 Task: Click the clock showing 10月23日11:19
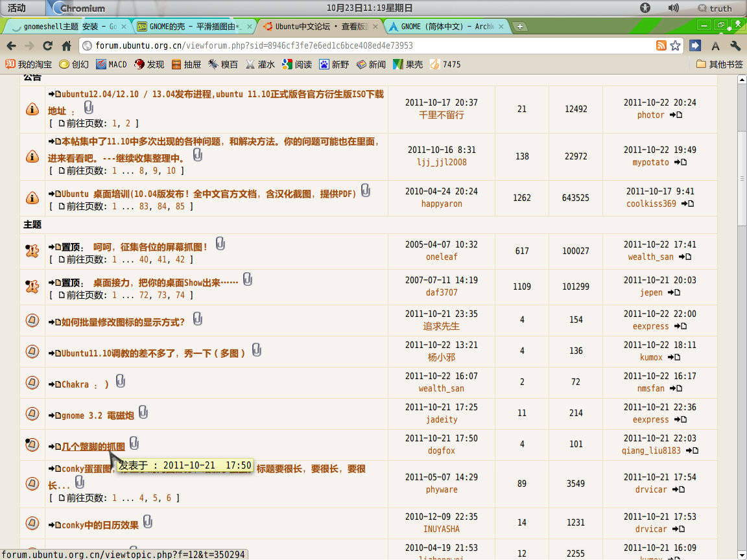(370, 8)
